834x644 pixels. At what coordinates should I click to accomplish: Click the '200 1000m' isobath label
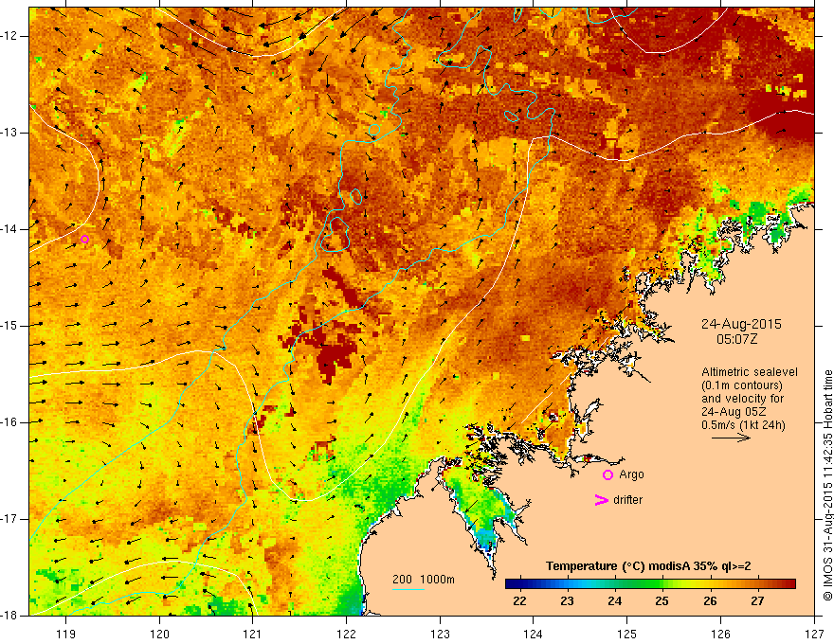[x=424, y=580]
